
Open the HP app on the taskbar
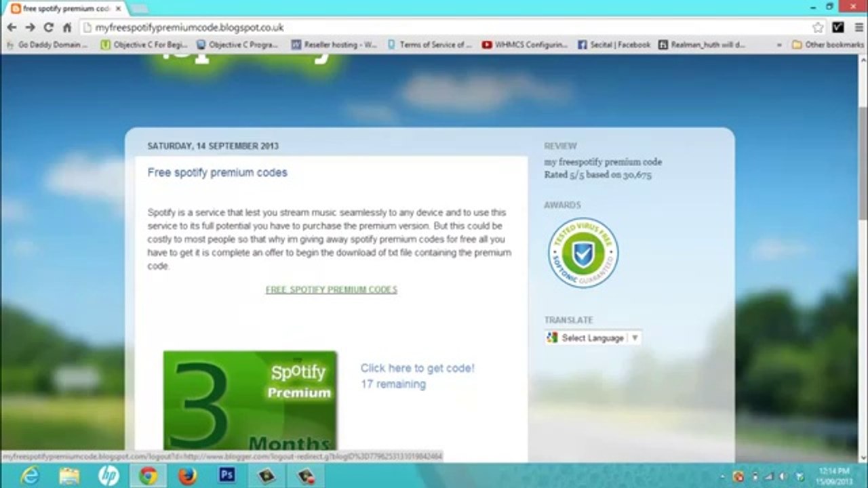[x=108, y=476]
